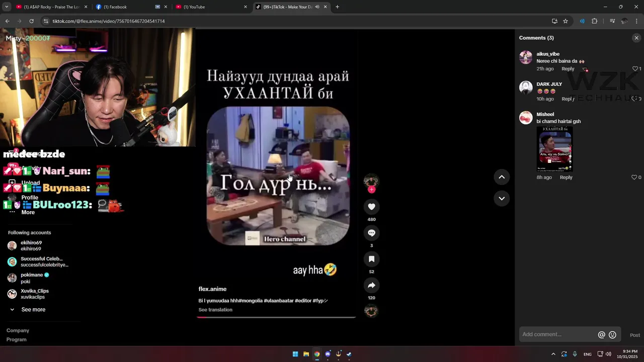644x362 pixels.
Task: Like DARK JULY's comment
Action: coord(635,99)
